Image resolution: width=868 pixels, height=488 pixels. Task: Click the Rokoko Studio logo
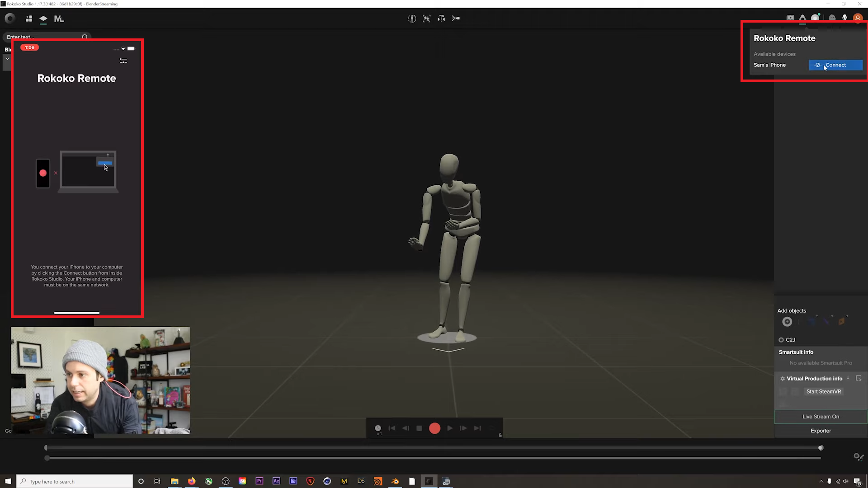coord(9,19)
